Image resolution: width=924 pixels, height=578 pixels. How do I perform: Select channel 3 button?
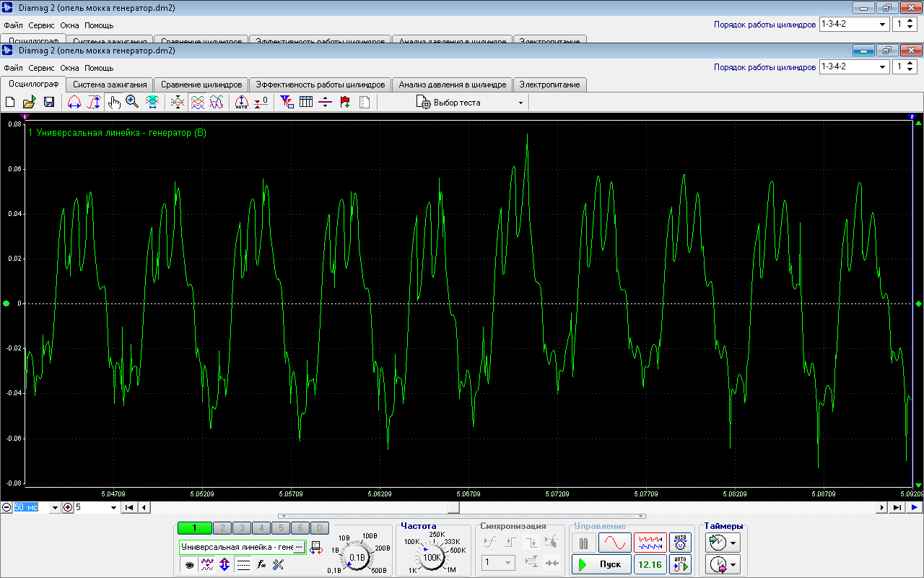coord(242,529)
